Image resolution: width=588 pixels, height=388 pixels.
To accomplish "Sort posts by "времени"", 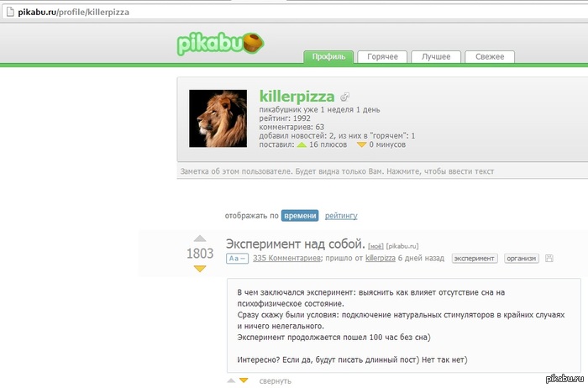I will [300, 216].
